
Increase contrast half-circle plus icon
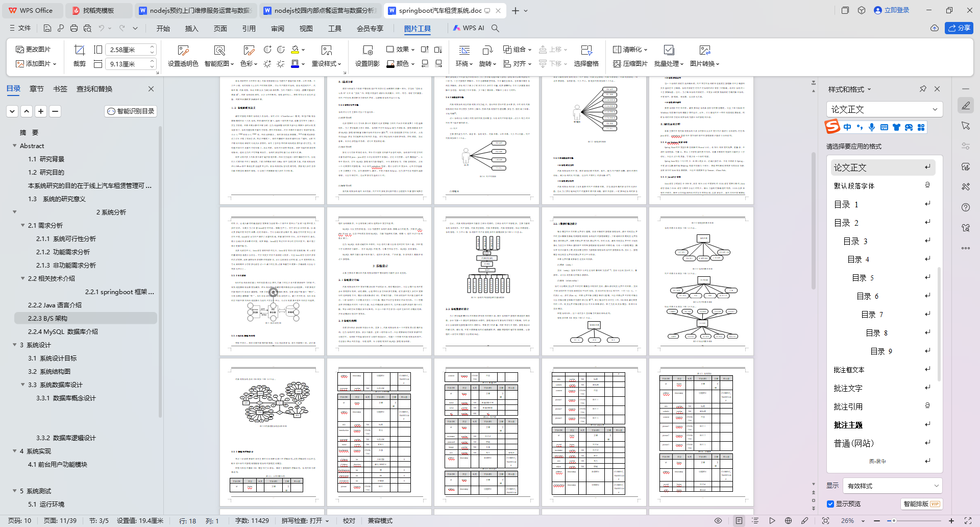point(267,50)
